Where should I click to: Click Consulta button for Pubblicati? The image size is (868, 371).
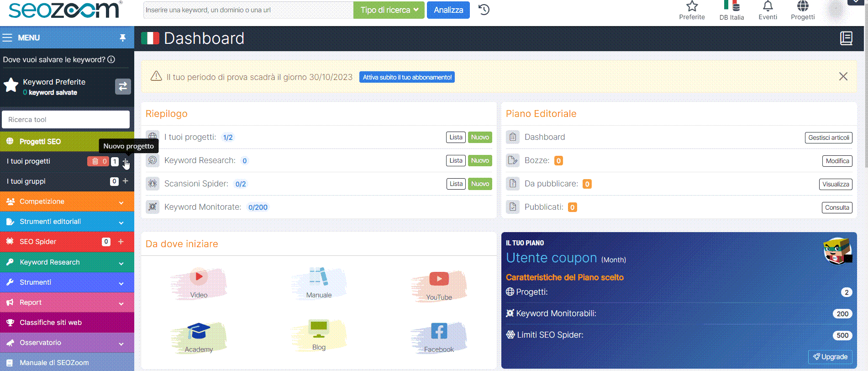click(836, 207)
